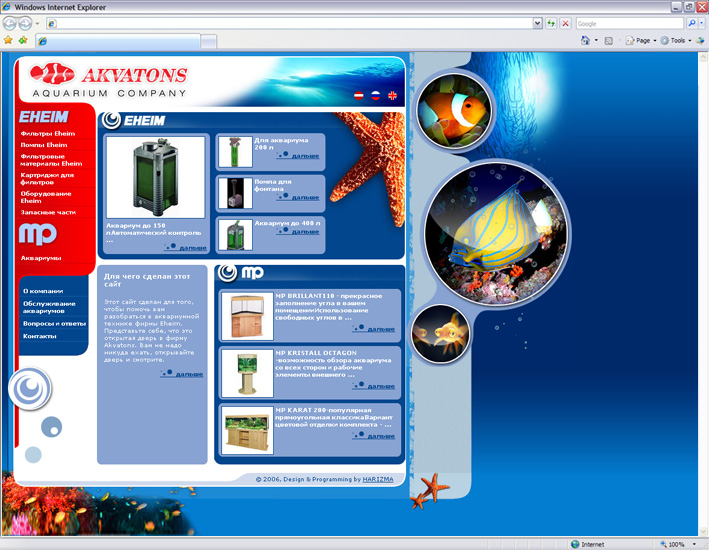709x550 pixels.
Task: Click thumbnail for Для аквариума 200 л
Action: pos(235,152)
